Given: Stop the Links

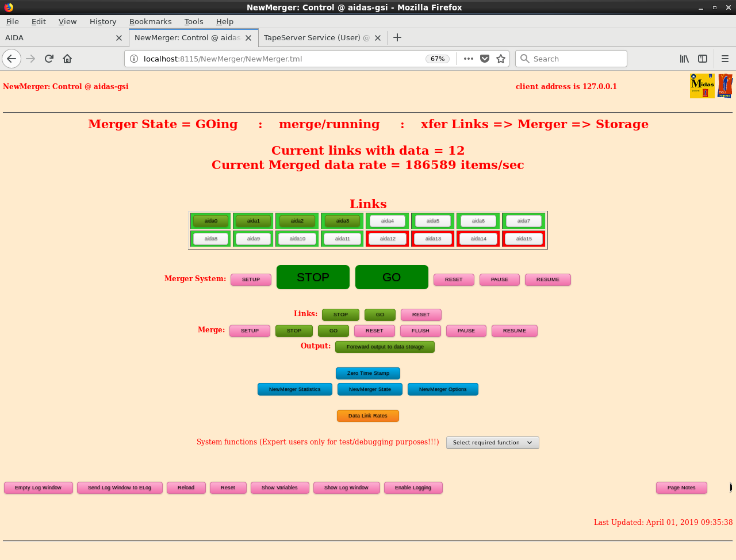Looking at the screenshot, I should [x=340, y=314].
